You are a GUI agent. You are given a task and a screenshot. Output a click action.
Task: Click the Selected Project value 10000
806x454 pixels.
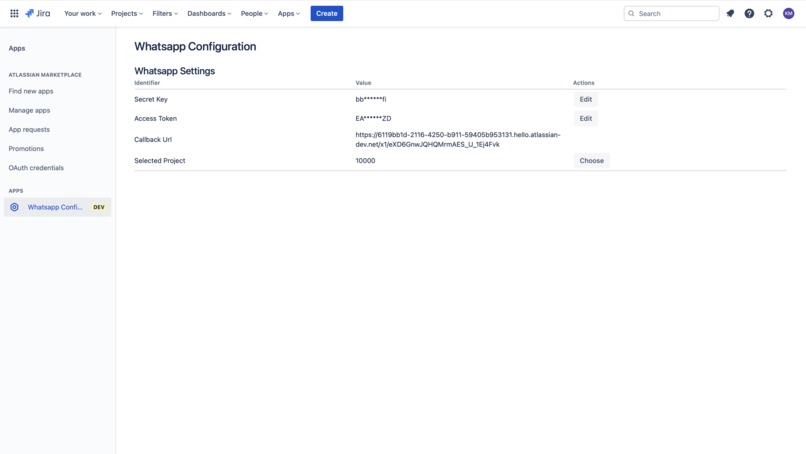[365, 160]
